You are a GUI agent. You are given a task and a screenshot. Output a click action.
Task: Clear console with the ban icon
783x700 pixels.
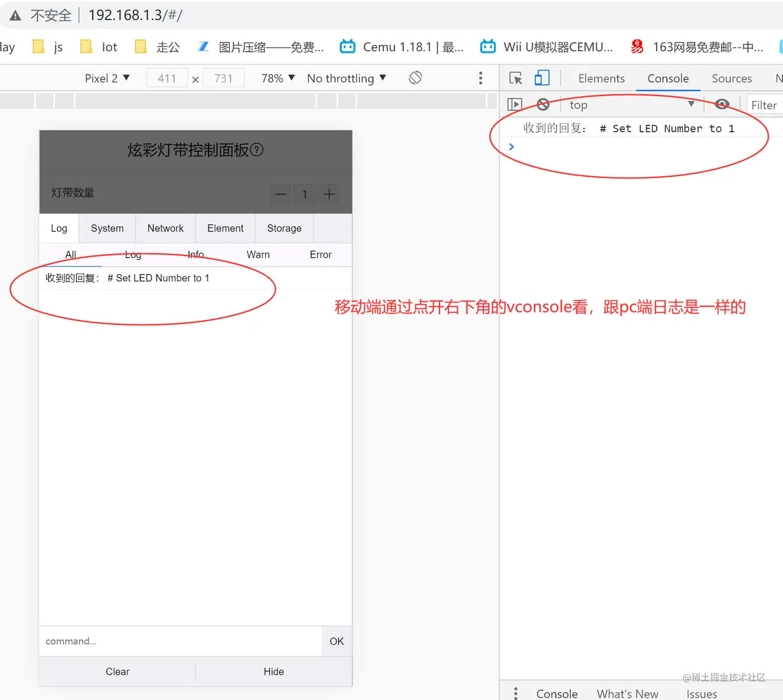(543, 105)
